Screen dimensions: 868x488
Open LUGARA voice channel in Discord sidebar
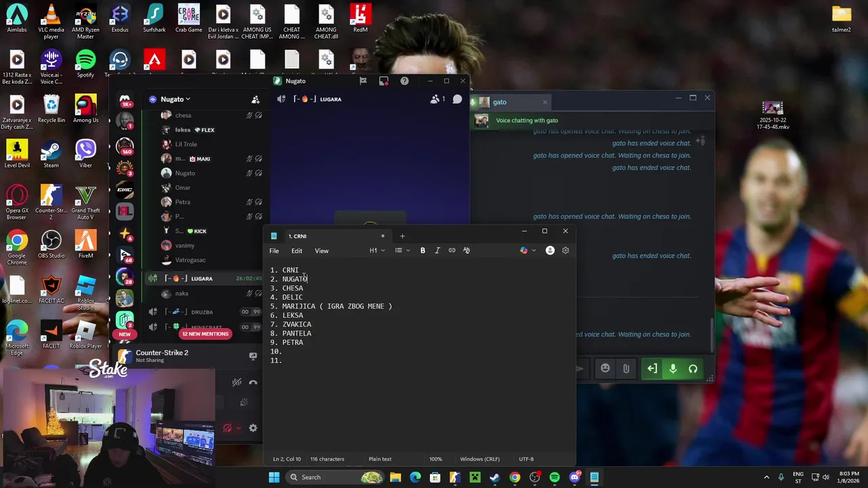(201, 279)
